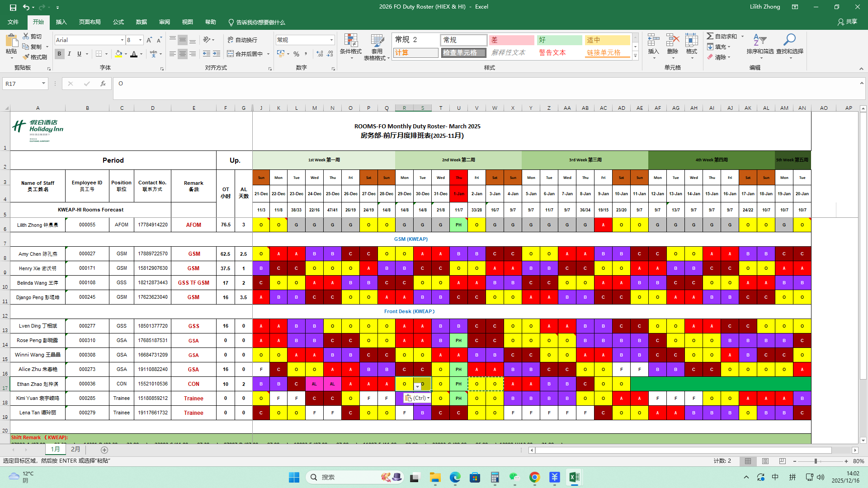Screen dimensions: 868x488
Task: Open Chrome from the taskbar
Action: pyautogui.click(x=534, y=477)
